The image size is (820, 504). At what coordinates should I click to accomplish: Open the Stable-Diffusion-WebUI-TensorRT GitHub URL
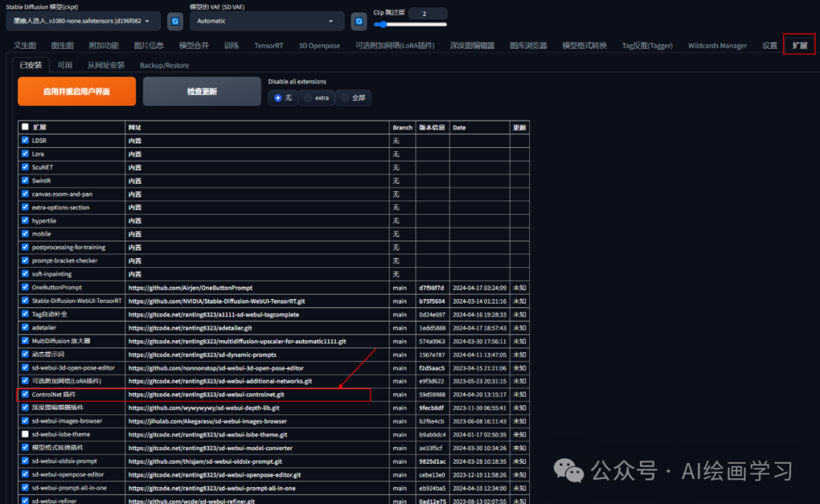[216, 301]
